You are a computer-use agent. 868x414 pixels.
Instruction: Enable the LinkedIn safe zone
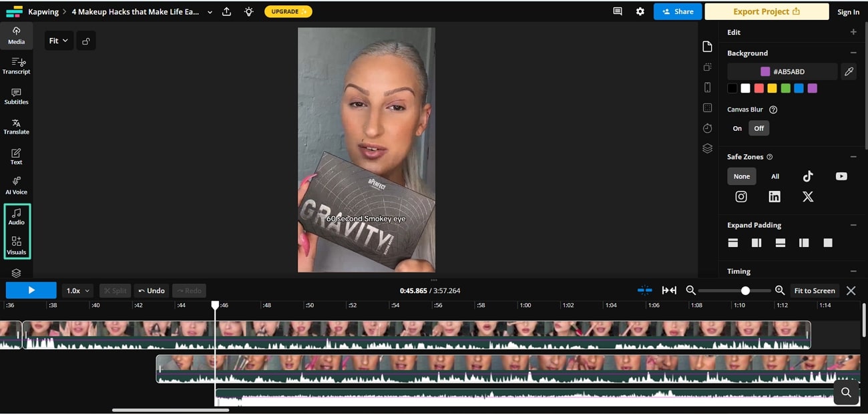click(775, 196)
